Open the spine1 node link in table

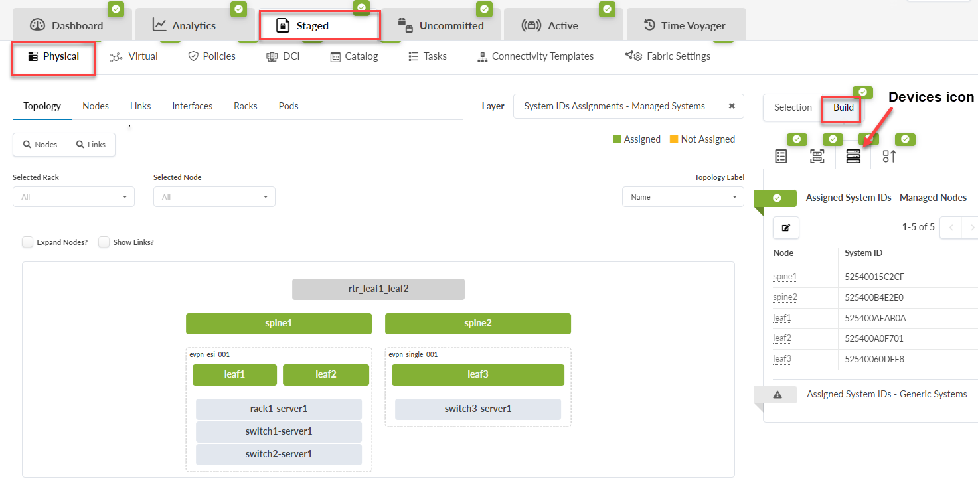point(785,277)
